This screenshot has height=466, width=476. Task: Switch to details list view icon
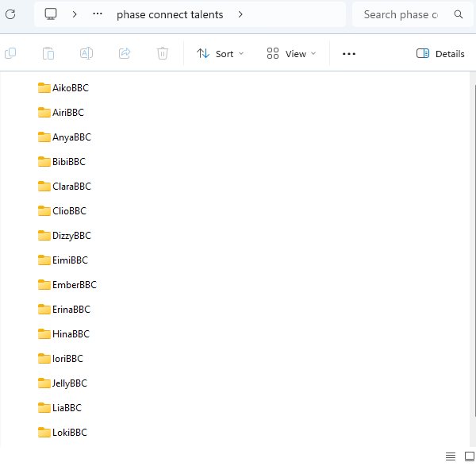451,456
